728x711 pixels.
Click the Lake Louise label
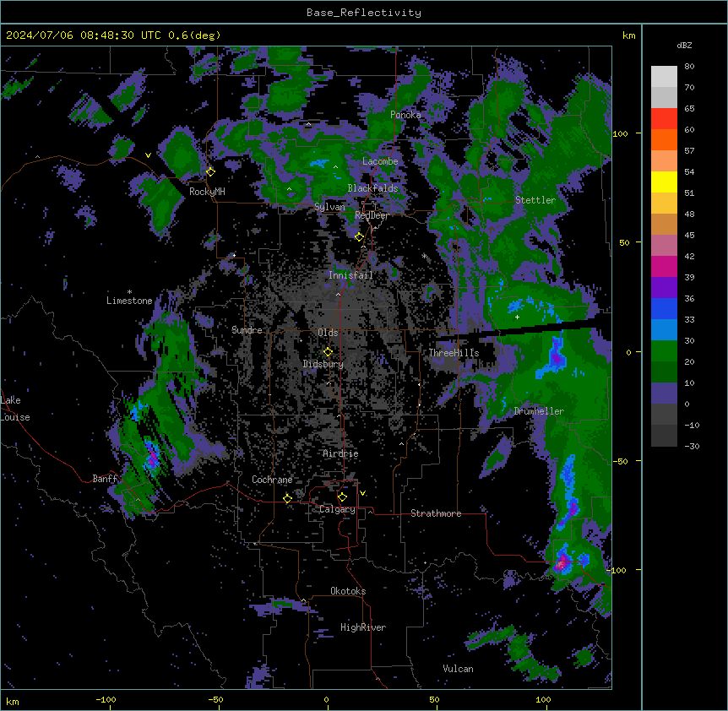[x=15, y=409]
